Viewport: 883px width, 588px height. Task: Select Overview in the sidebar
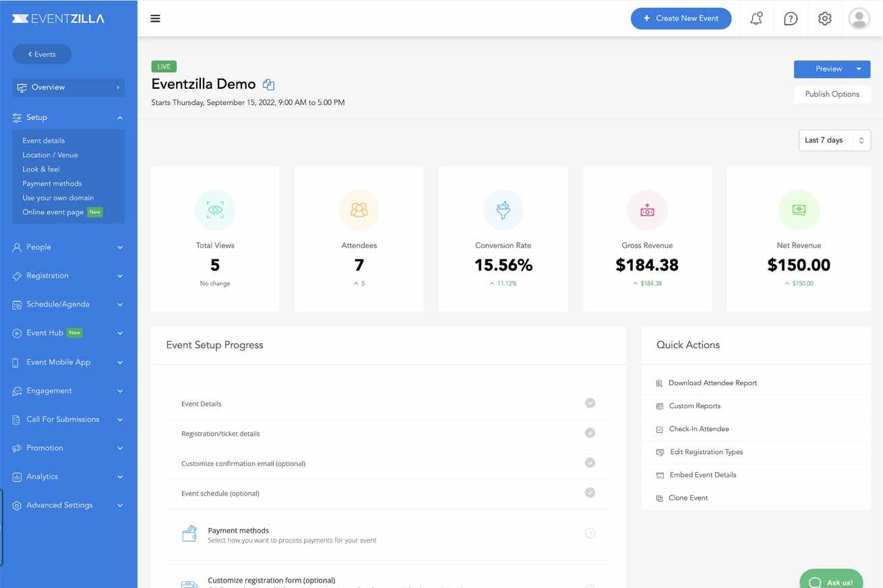pyautogui.click(x=69, y=88)
